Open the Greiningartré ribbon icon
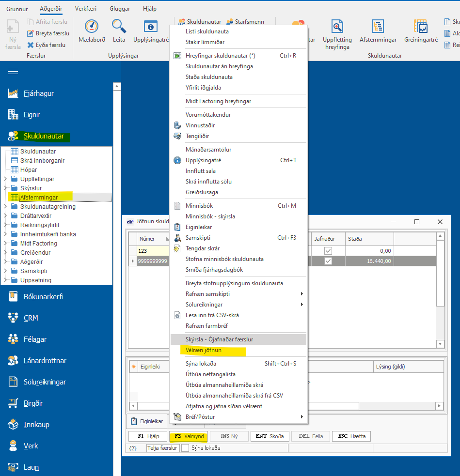 (420, 27)
